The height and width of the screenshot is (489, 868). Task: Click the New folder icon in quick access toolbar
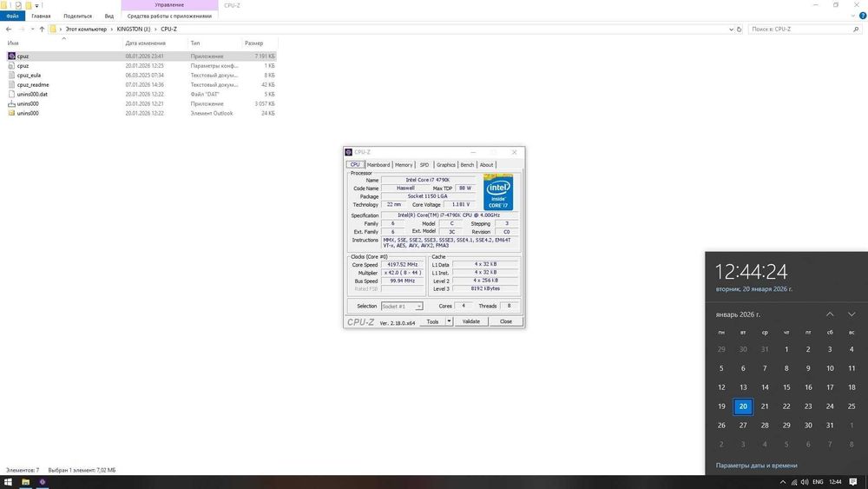(x=29, y=5)
